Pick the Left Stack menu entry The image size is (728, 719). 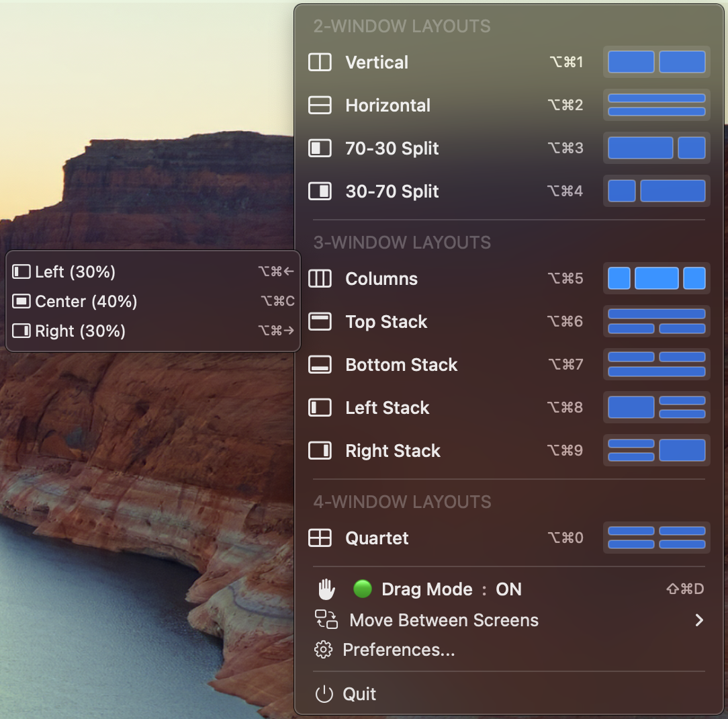pos(509,407)
